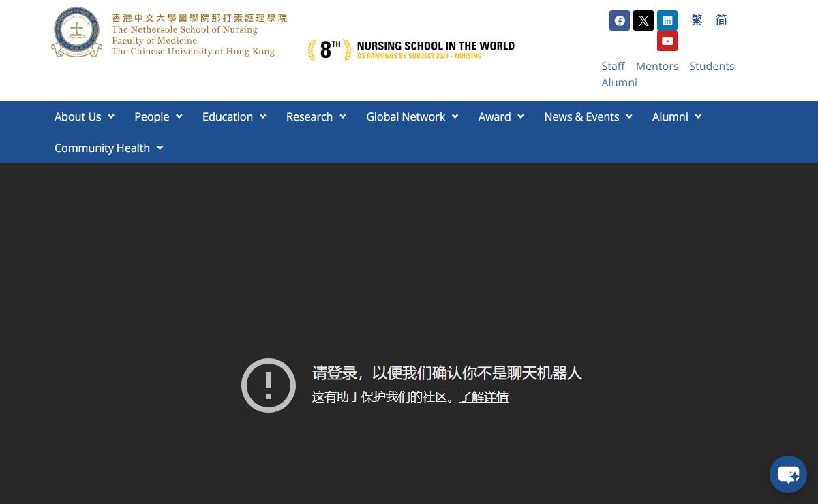Screen dimensions: 818x504
Task: Switch to Traditional Chinese (繁)
Action: point(697,20)
